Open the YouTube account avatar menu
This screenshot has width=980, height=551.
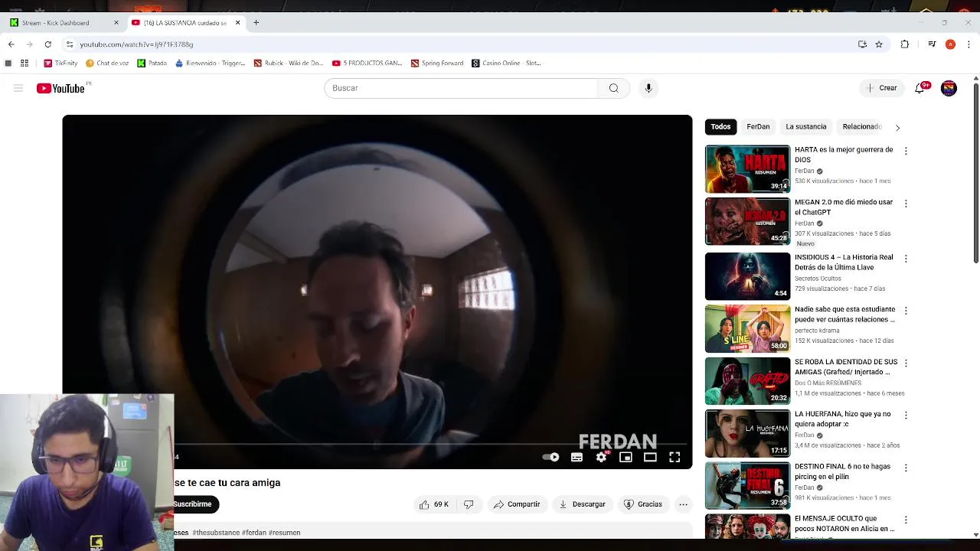(949, 88)
